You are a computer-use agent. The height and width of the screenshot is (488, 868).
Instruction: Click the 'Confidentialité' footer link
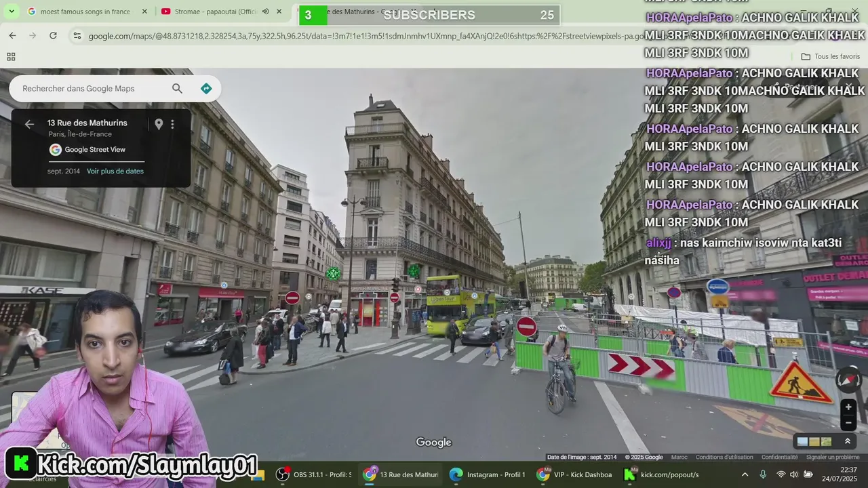(780, 457)
